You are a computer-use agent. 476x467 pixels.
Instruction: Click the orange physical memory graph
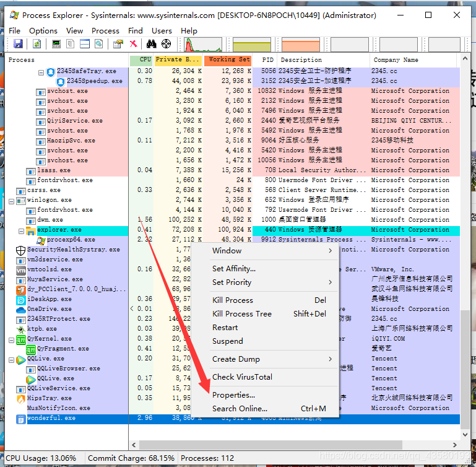pos(301,45)
